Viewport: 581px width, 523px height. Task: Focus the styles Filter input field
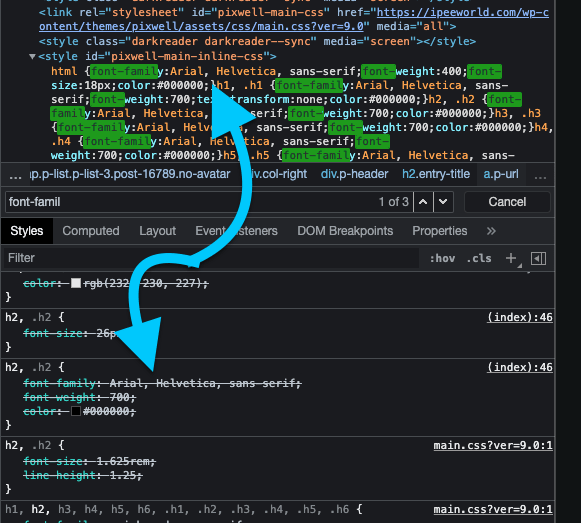point(211,258)
